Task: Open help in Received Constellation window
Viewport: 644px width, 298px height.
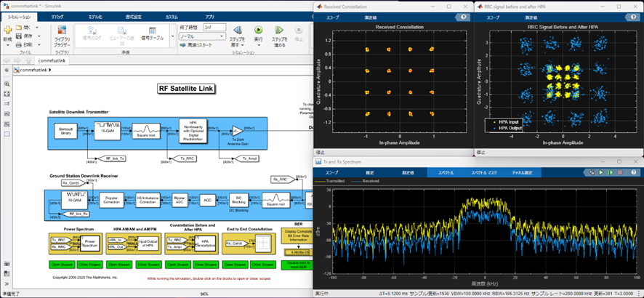Action: (463, 17)
